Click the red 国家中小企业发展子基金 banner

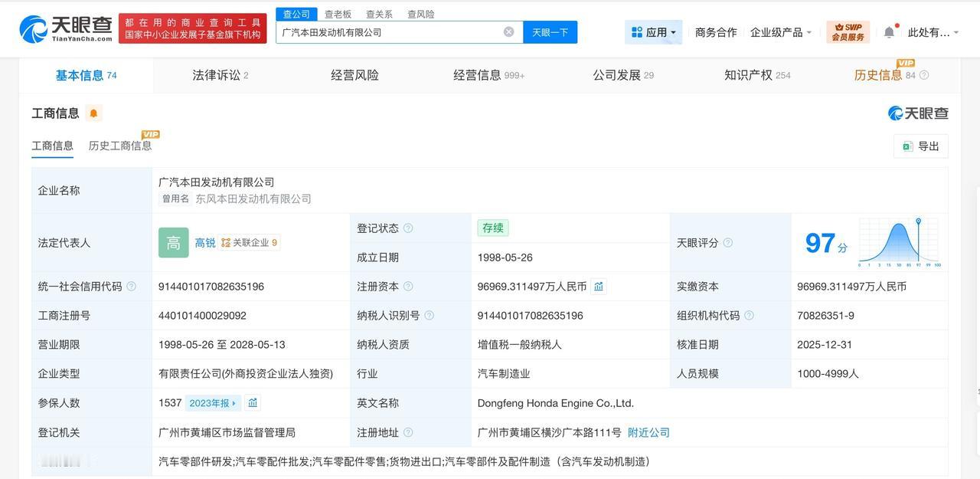(x=193, y=28)
